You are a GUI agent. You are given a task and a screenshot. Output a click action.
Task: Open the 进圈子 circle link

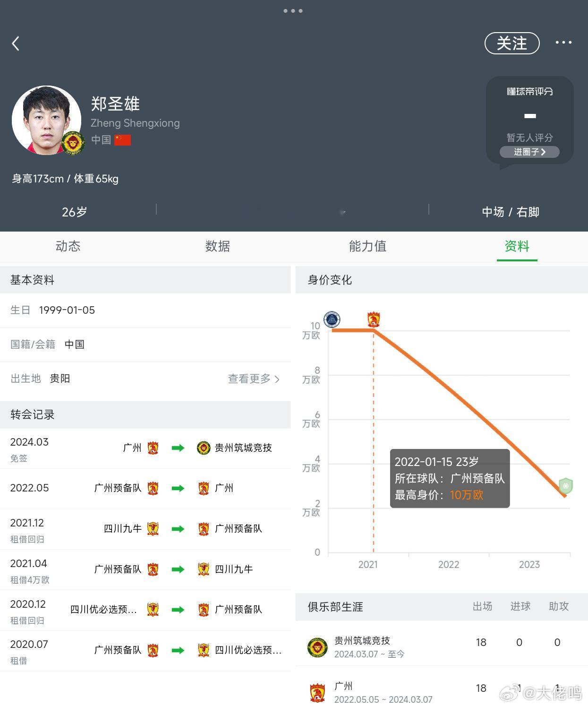coord(529,152)
